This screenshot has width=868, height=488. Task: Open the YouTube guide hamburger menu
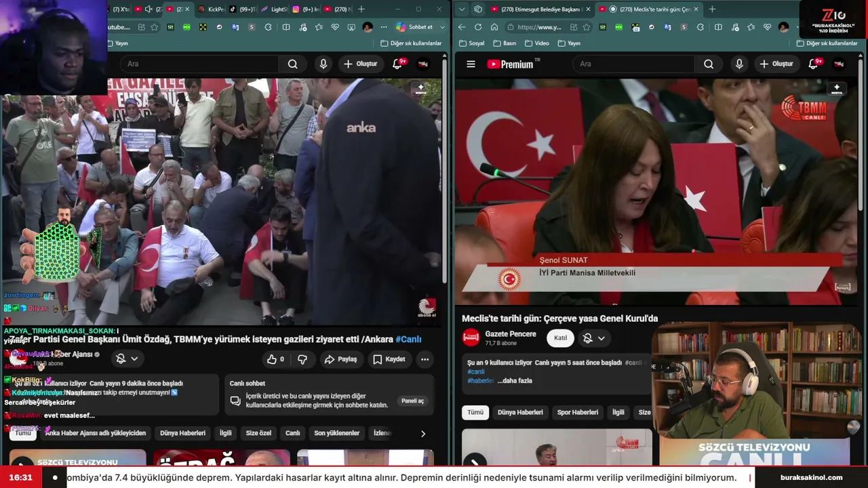(x=471, y=64)
